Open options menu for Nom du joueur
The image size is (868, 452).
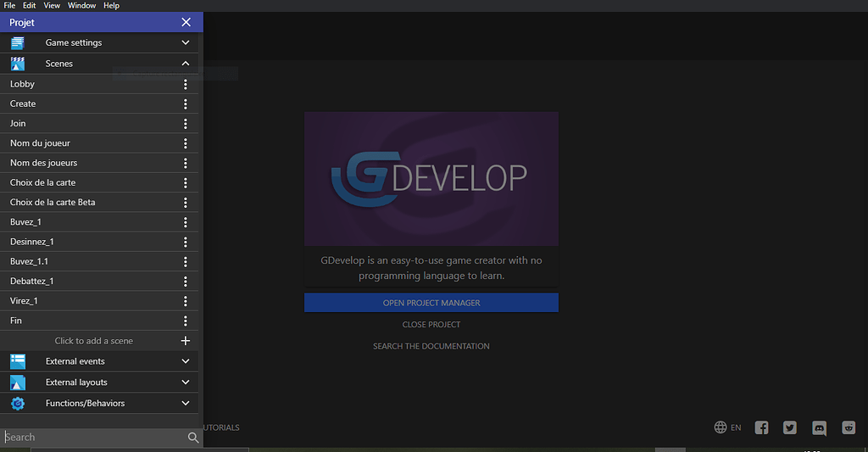point(186,143)
